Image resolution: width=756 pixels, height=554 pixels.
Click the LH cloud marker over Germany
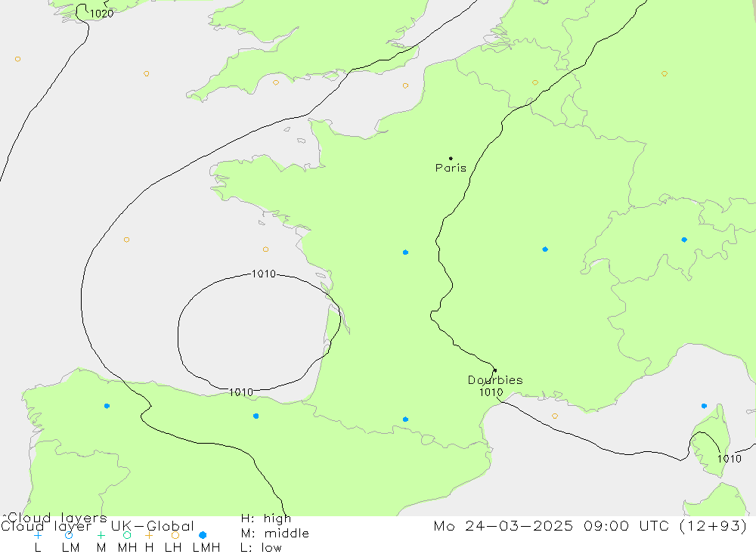(665, 74)
